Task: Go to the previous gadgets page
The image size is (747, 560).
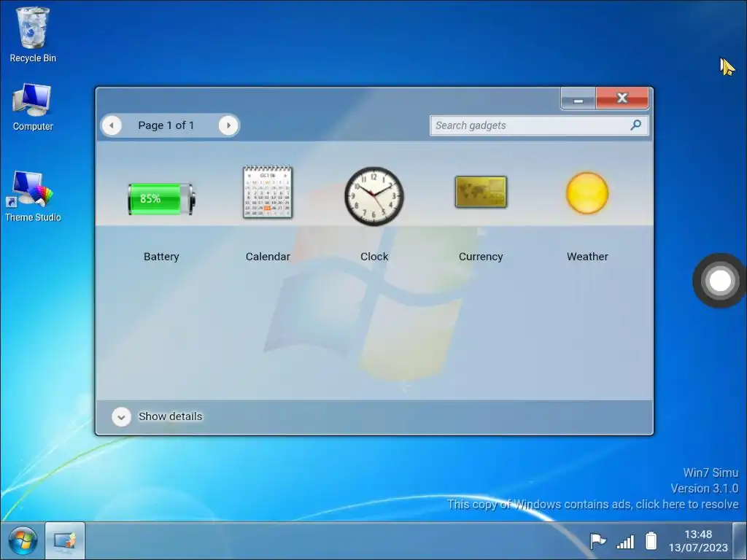Action: point(112,125)
